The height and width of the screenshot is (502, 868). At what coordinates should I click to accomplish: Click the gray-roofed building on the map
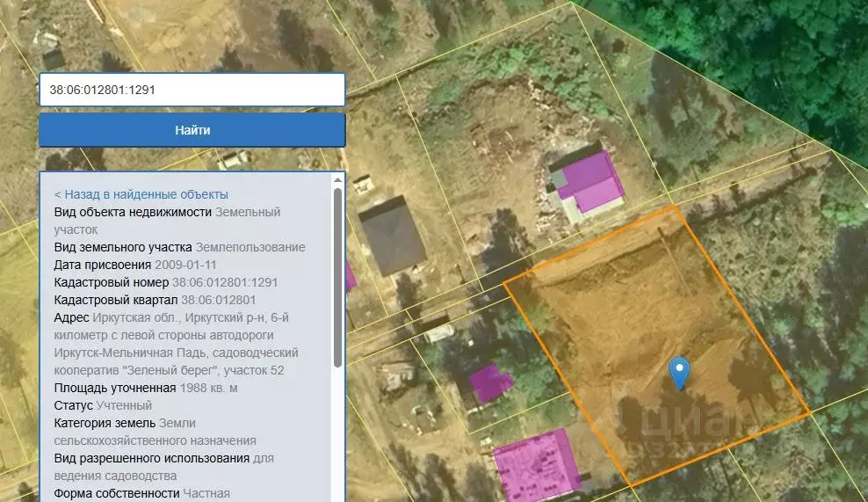392,236
